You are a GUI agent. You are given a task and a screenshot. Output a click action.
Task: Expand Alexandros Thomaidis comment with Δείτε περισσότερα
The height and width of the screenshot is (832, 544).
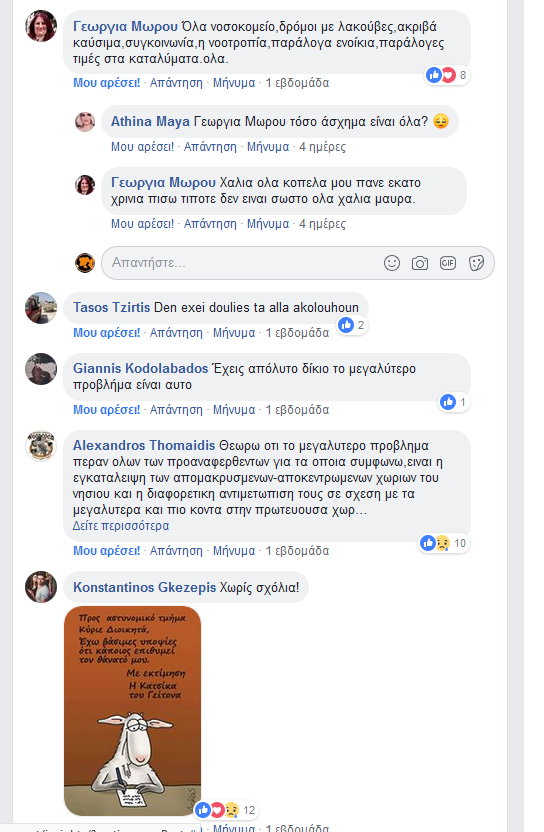(x=121, y=526)
